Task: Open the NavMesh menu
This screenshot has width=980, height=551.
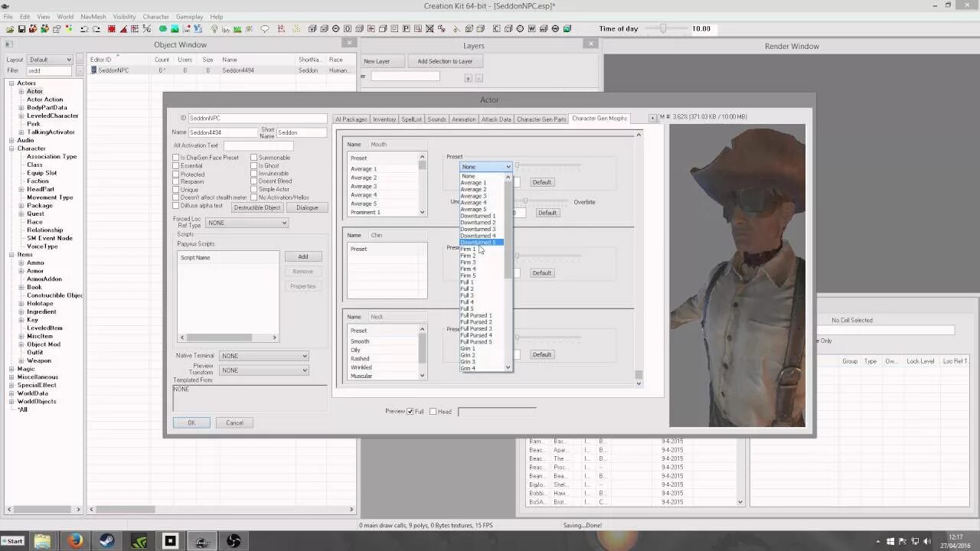Action: click(93, 17)
